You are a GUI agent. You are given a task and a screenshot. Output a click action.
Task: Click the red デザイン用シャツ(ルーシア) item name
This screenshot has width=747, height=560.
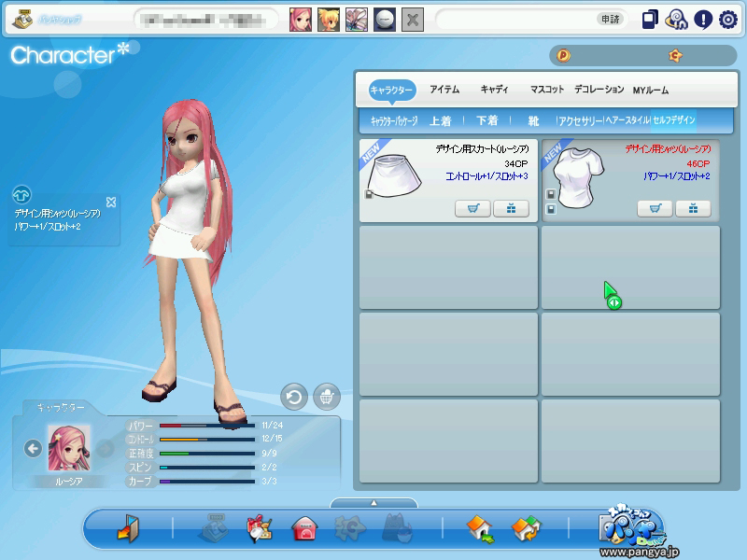tap(668, 149)
